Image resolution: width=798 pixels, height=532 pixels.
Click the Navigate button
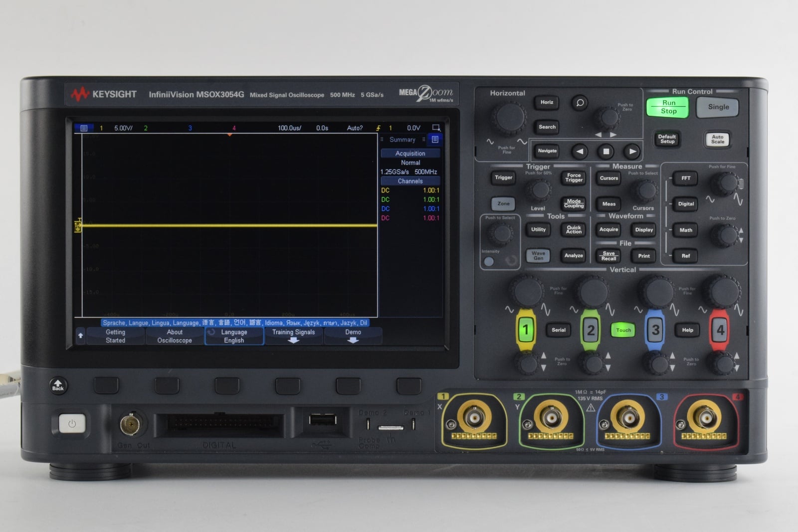click(x=547, y=151)
